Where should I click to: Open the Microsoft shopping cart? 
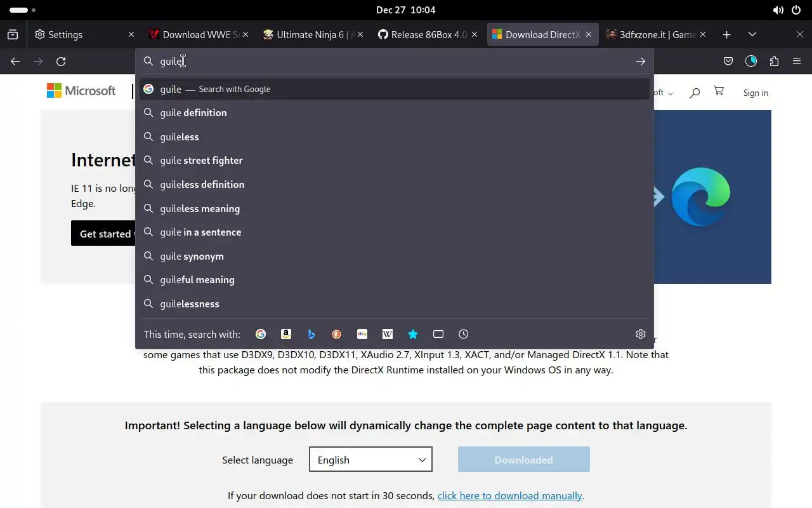coord(719,91)
